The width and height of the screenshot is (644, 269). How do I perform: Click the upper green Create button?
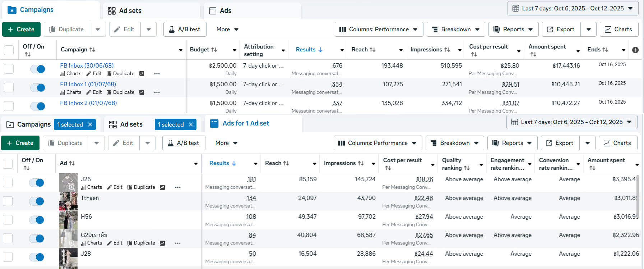[x=21, y=29]
